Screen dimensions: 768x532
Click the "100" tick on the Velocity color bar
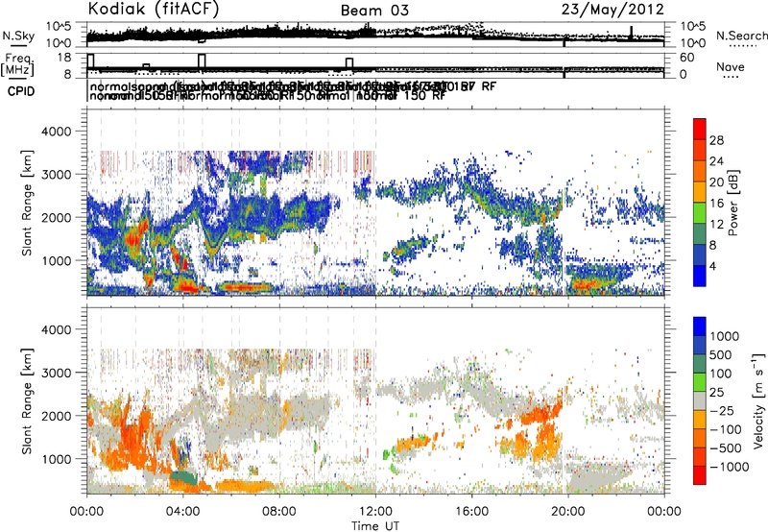point(721,374)
